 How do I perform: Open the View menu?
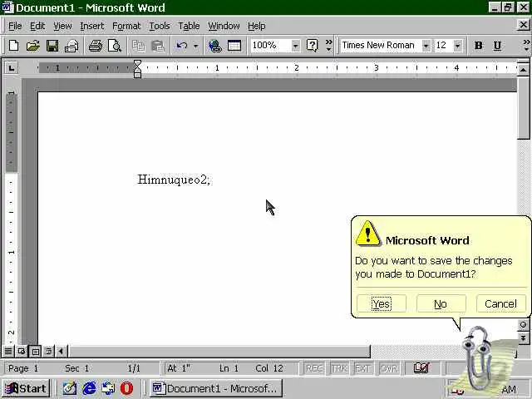click(x=62, y=26)
